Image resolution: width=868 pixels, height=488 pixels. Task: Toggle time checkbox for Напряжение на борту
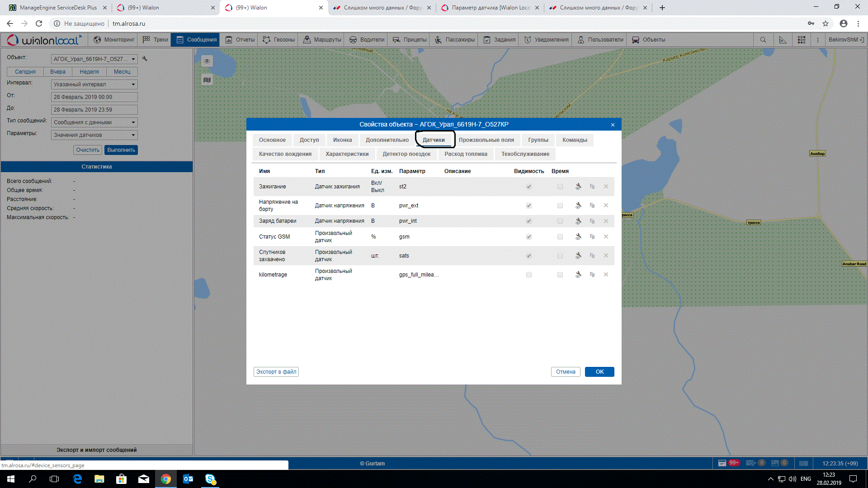coord(560,206)
